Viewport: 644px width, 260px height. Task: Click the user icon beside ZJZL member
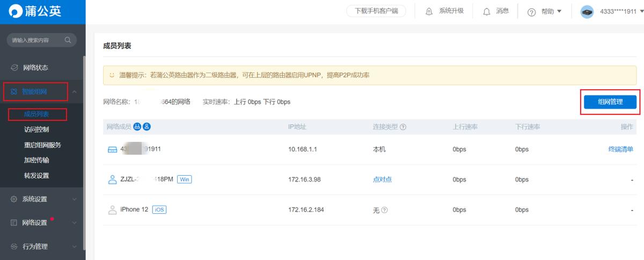coord(113,179)
